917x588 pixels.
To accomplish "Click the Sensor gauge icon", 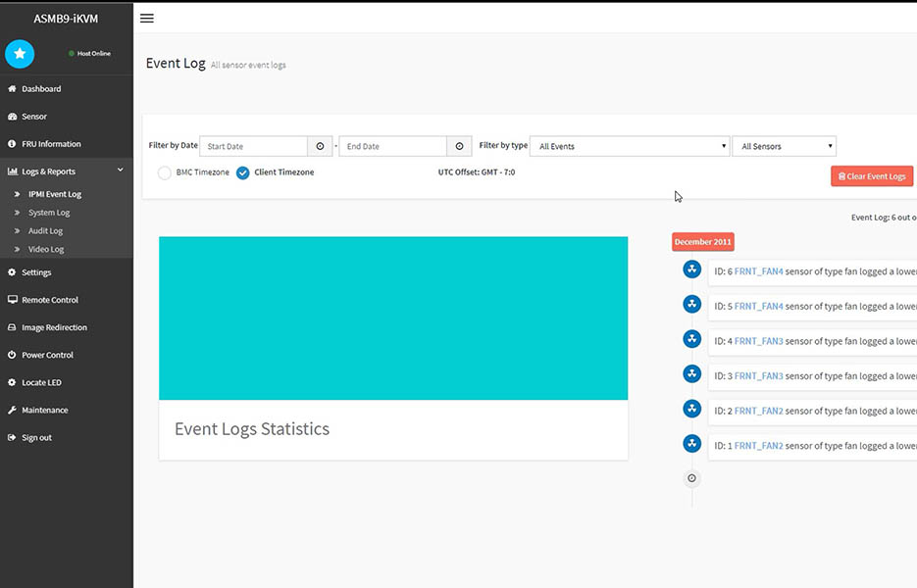I will tap(12, 117).
